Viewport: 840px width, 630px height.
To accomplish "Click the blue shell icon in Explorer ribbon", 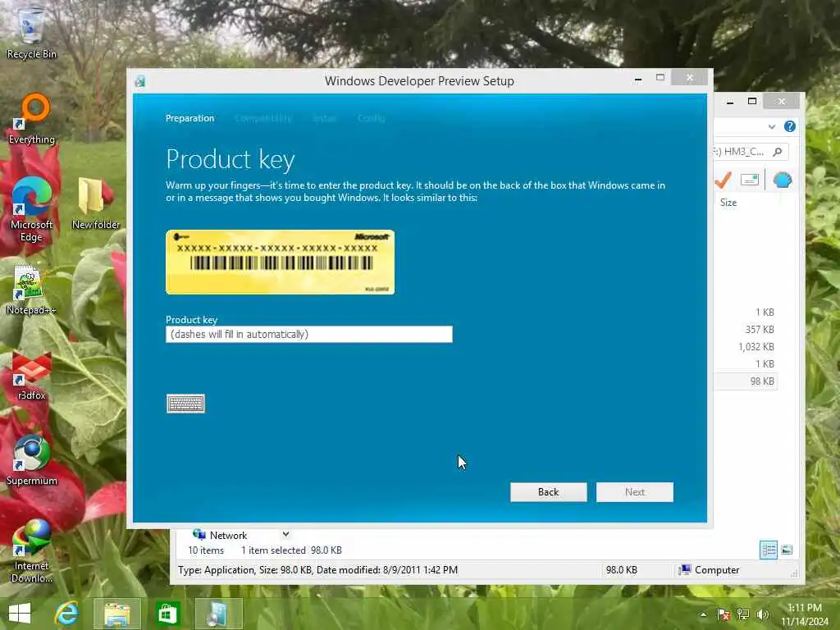I will tap(782, 180).
